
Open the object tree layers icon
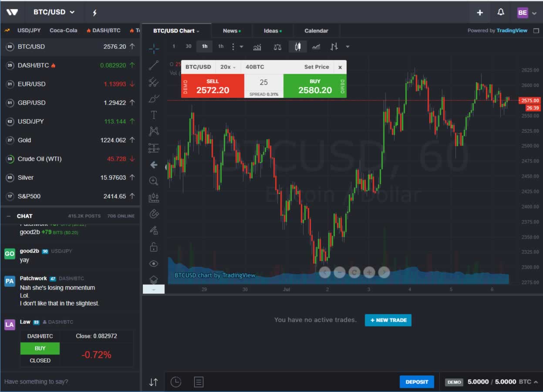[154, 279]
